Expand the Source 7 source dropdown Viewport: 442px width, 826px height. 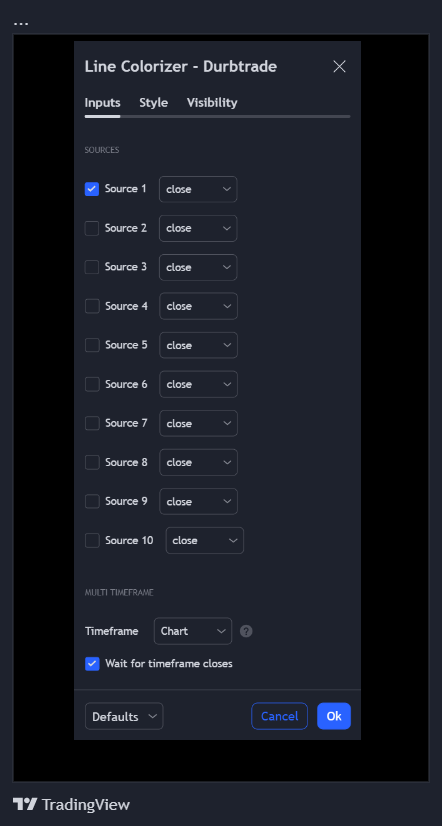coord(199,424)
